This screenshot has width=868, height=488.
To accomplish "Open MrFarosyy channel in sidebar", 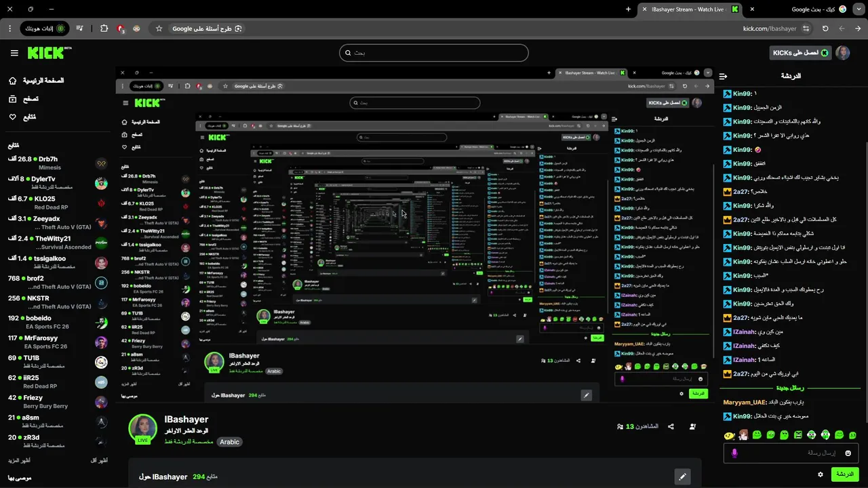I will [x=58, y=342].
